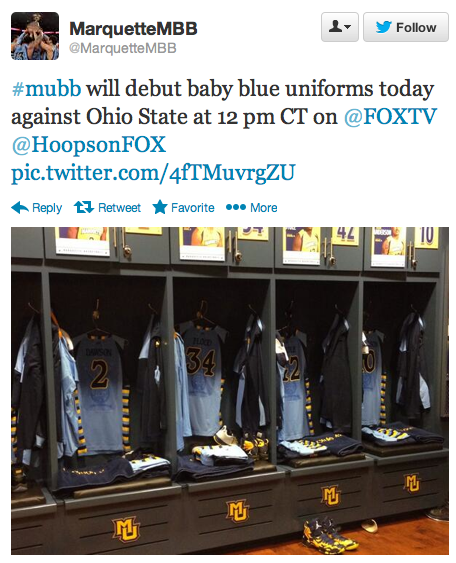Click the person silhouette icon
Image resolution: width=456 pixels, height=563 pixels.
click(x=335, y=27)
